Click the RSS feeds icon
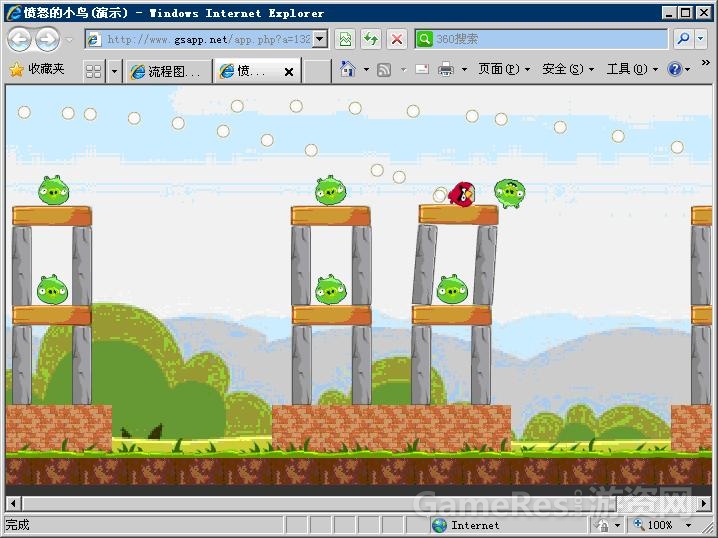Screen dimensions: 718x538 click(x=384, y=70)
